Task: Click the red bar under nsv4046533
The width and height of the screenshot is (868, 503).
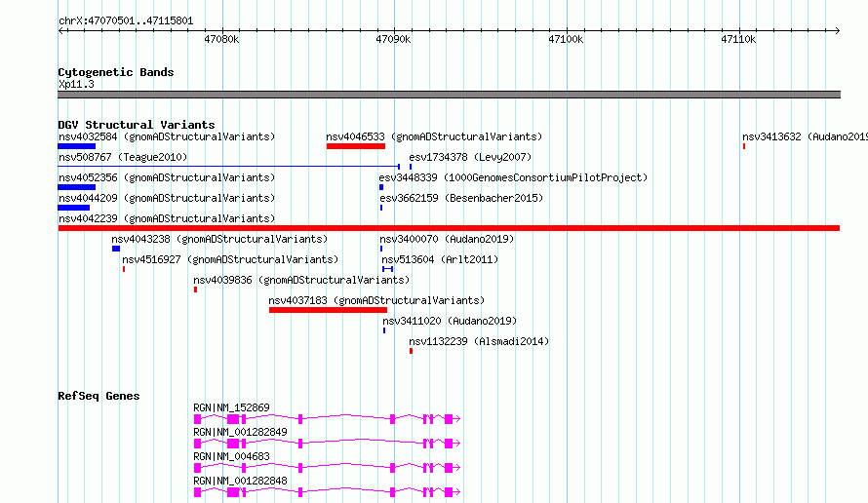Action: 356,146
